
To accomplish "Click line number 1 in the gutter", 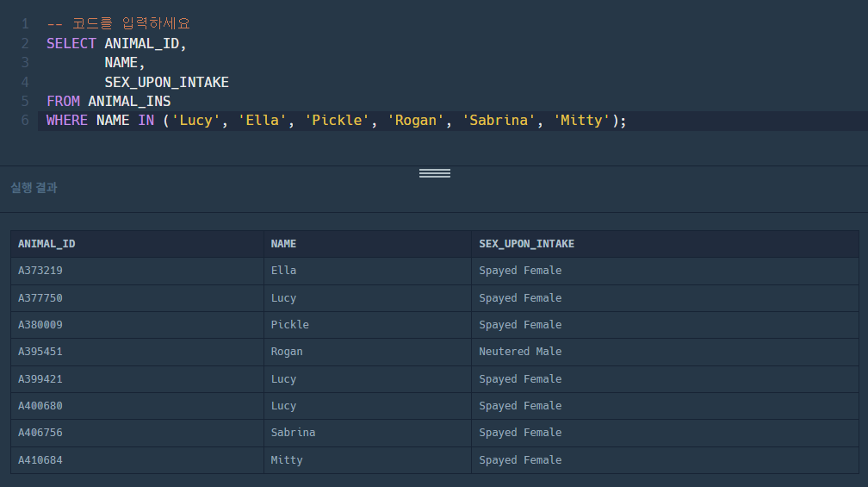I will (x=25, y=24).
